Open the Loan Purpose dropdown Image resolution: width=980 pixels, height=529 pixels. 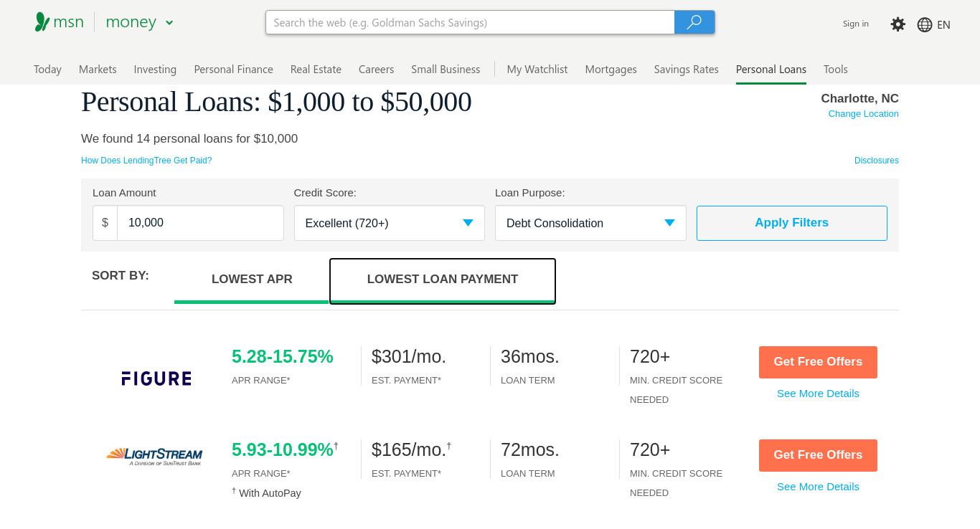coord(590,223)
